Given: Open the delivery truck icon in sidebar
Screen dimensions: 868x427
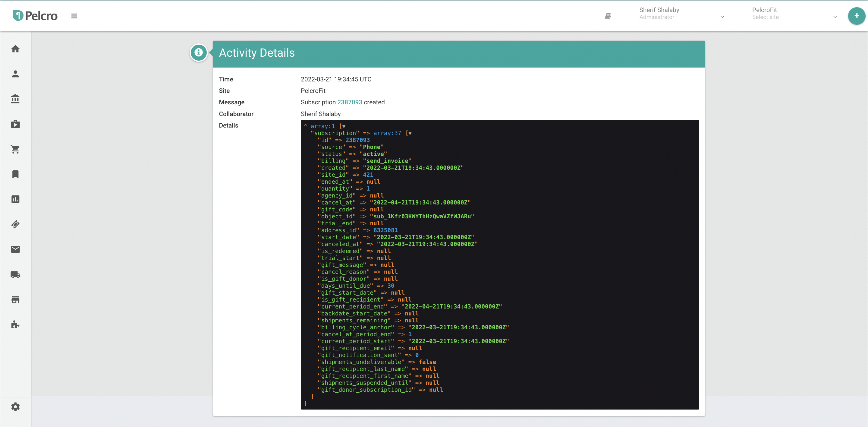Looking at the screenshot, I should pos(15,275).
